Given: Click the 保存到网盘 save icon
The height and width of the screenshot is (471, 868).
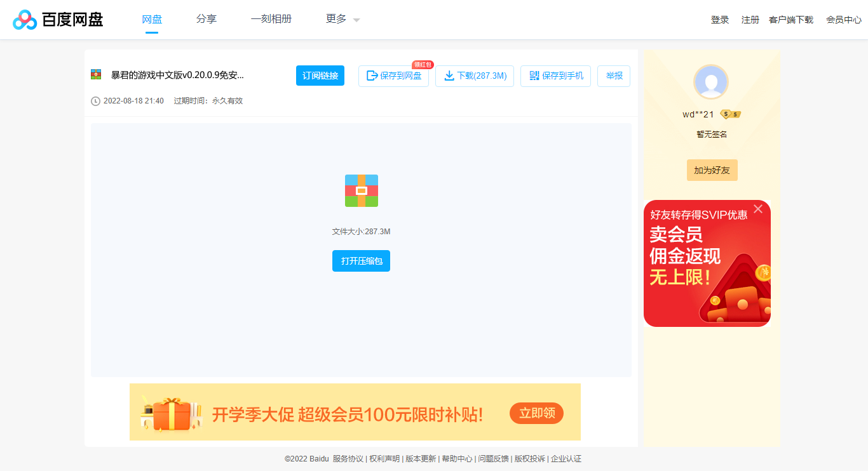Looking at the screenshot, I should (x=371, y=76).
